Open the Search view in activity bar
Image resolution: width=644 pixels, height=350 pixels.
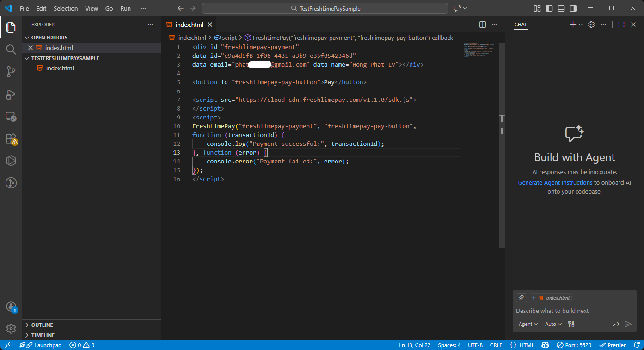11,49
